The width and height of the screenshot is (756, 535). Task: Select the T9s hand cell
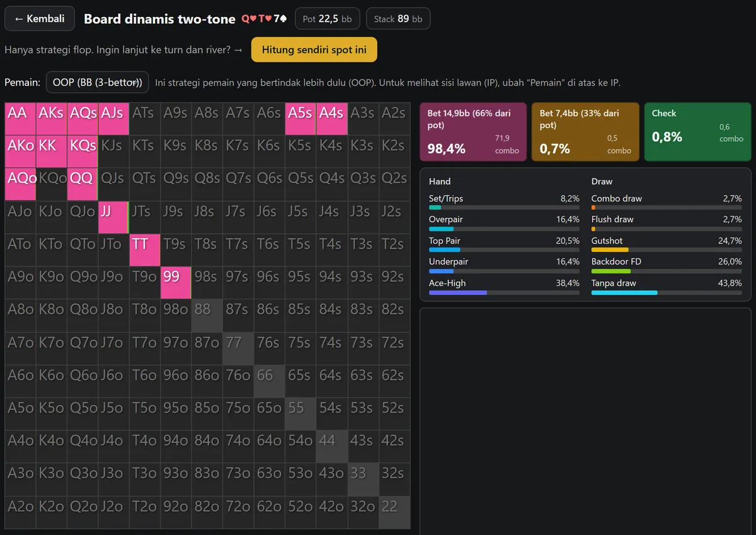pos(176,250)
